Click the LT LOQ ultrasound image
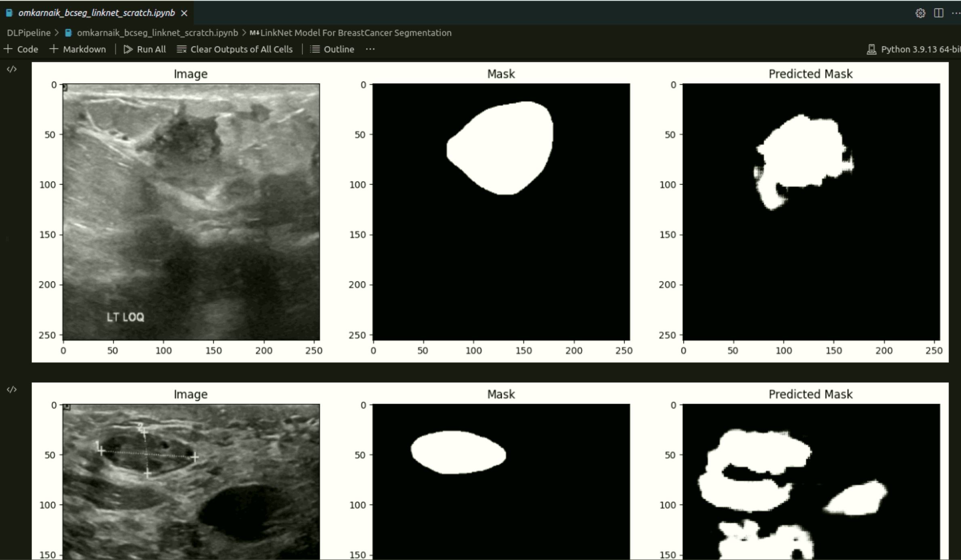This screenshot has height=560, width=961. (x=191, y=212)
